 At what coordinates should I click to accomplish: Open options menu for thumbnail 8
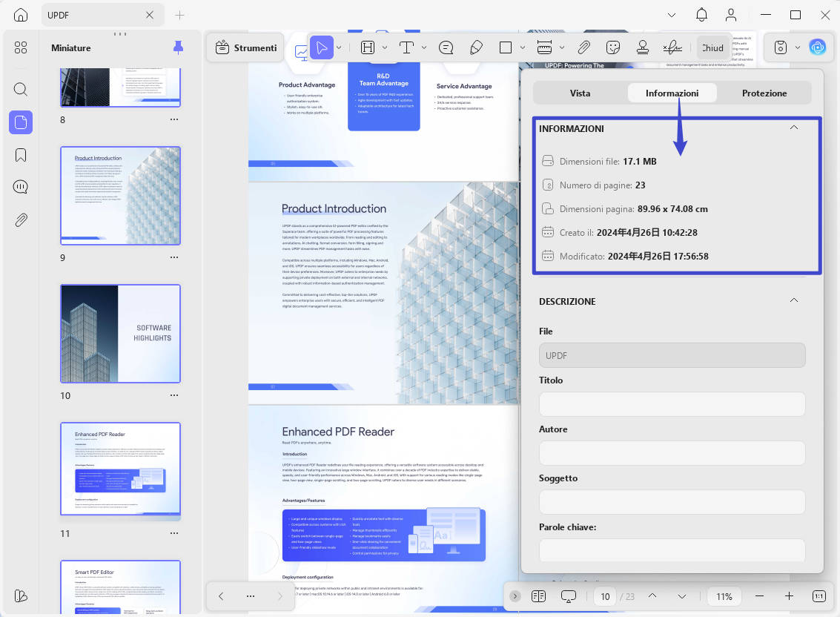tap(174, 119)
